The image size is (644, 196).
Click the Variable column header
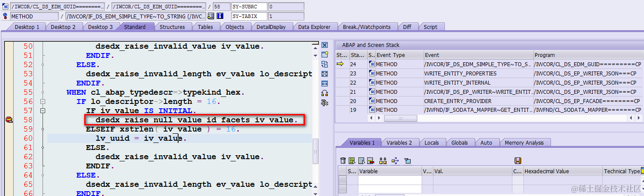pyautogui.click(x=390, y=171)
